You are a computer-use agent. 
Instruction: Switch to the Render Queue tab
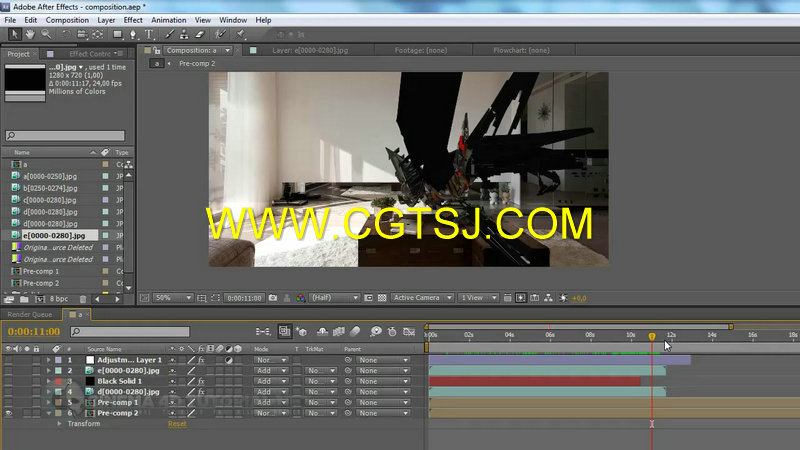(x=30, y=315)
